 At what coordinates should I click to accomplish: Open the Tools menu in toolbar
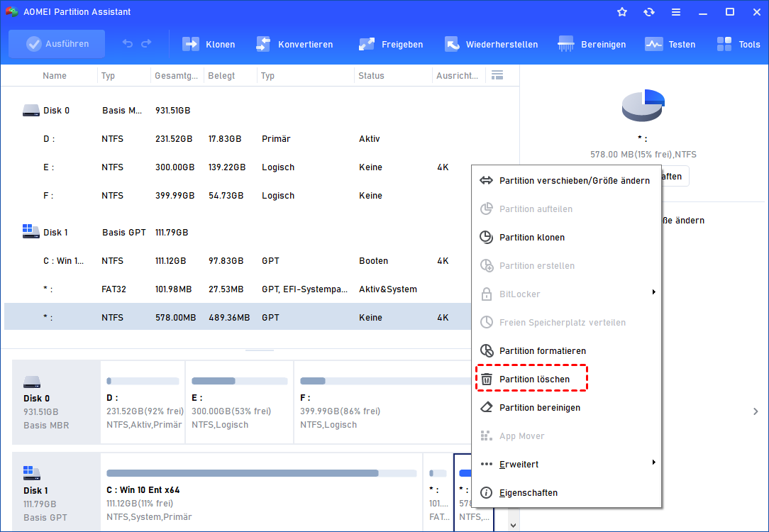tap(738, 44)
